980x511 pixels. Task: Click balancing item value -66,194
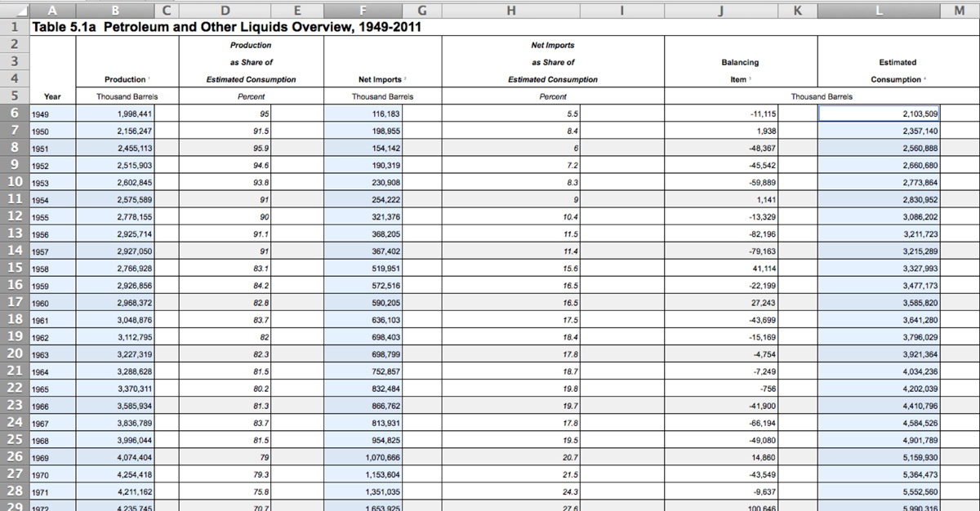point(721,422)
